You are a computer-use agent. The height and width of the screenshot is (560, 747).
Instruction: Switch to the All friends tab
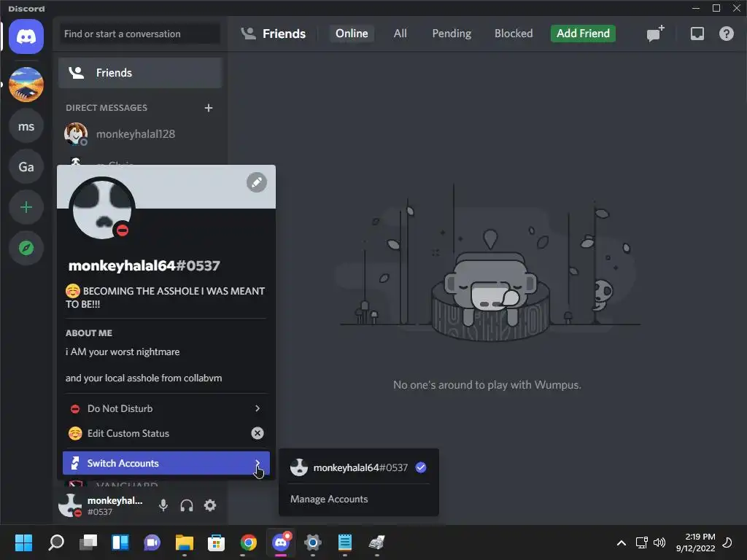click(x=400, y=34)
